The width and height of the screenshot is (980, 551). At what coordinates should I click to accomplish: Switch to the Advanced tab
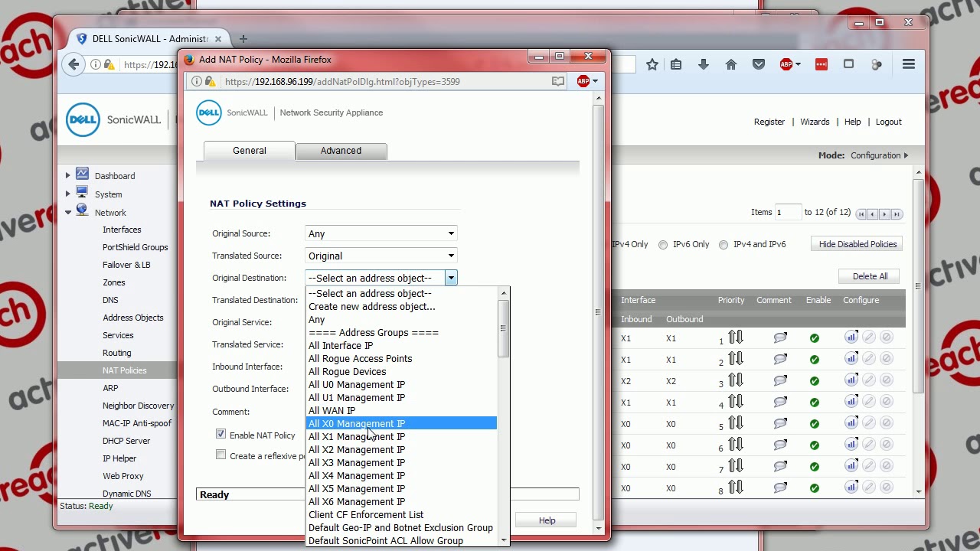tap(341, 151)
